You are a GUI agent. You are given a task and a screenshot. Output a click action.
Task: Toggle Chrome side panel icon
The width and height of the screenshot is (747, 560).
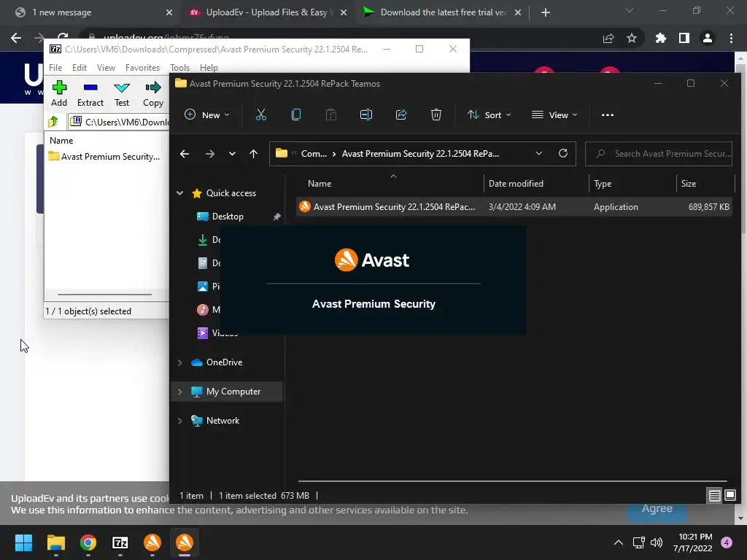click(684, 38)
